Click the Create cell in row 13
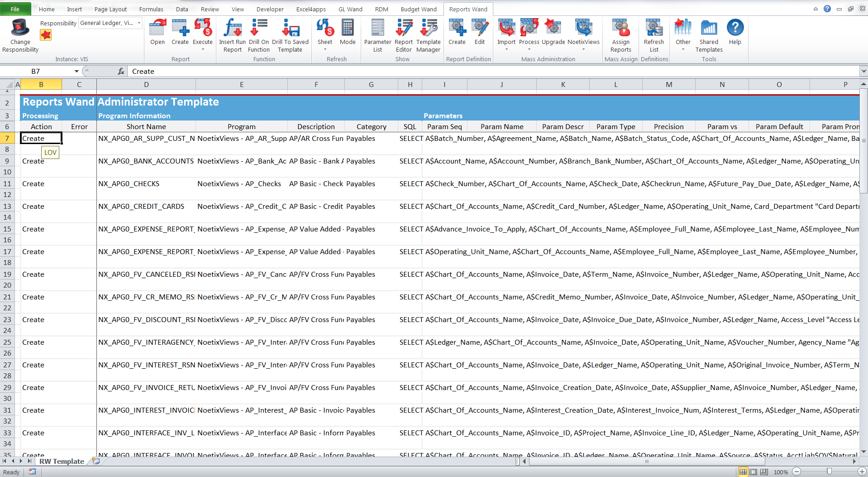This screenshot has height=477, width=868. click(41, 206)
